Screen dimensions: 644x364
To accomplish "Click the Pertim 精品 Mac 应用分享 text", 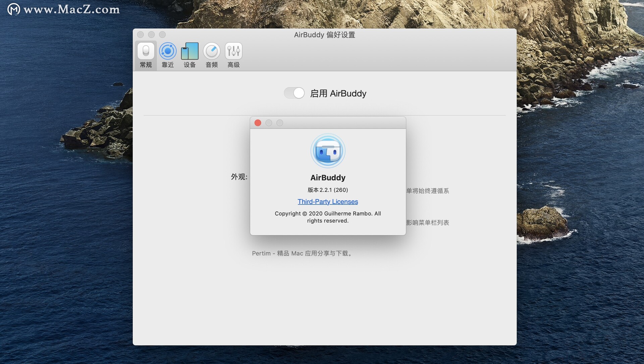I will coord(302,253).
